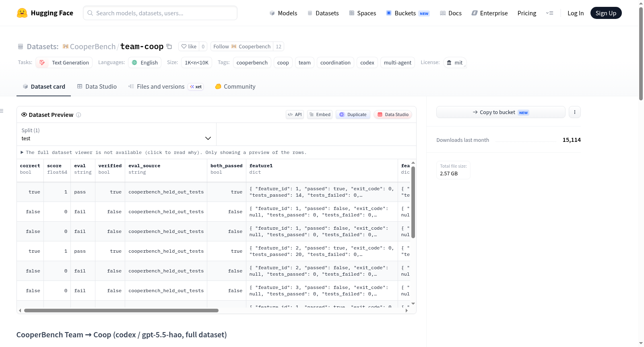The height and width of the screenshot is (347, 644).
Task: Open Spaces in the top navigation
Action: click(363, 13)
